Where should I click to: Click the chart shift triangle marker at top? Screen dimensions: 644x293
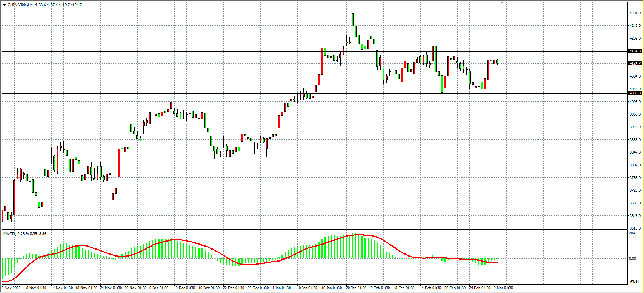coord(502,3)
